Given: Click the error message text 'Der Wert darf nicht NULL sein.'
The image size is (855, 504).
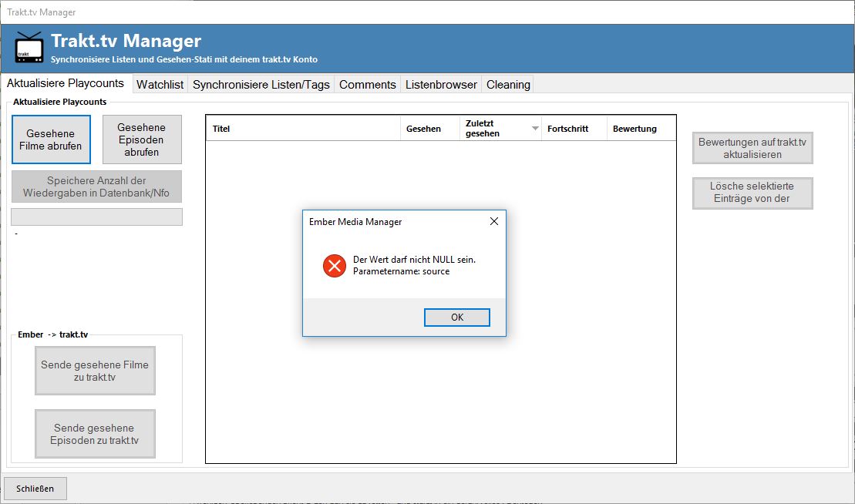Looking at the screenshot, I should pos(415,260).
